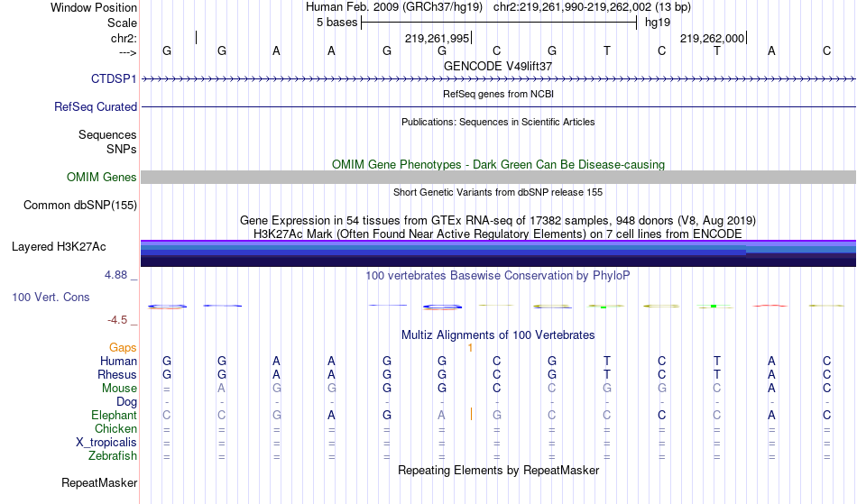Click the H3K27Ac Mark ENCODE title

pyautogui.click(x=498, y=234)
